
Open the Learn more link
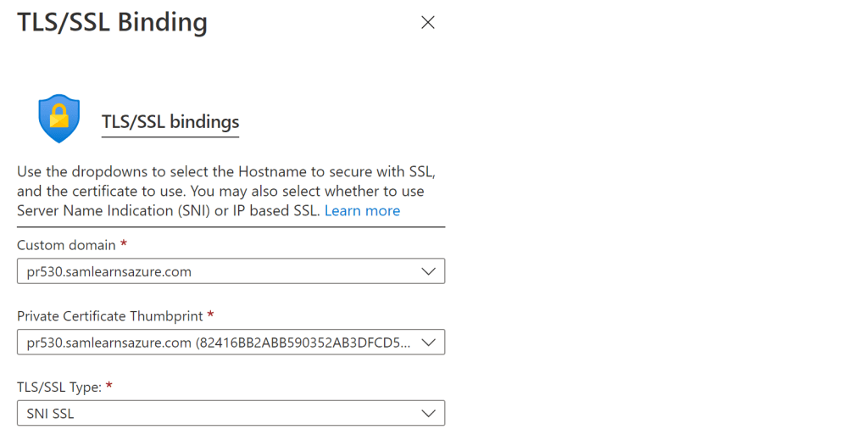362,210
